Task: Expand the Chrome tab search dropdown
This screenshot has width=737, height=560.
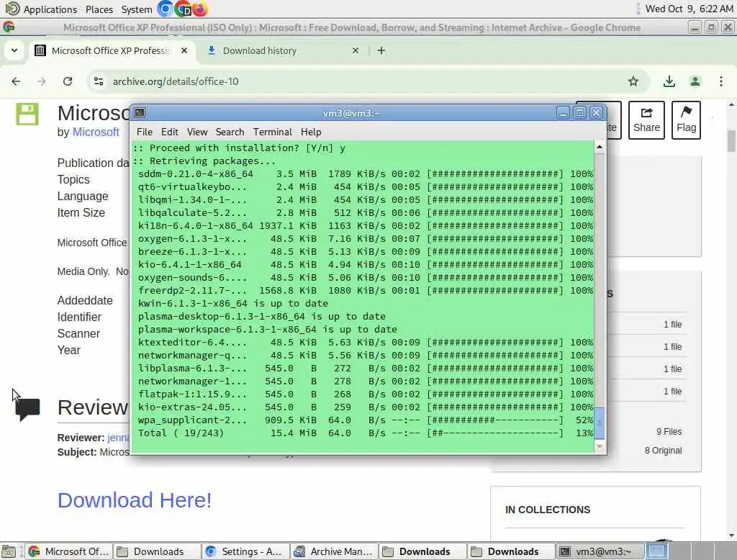Action: (14, 50)
